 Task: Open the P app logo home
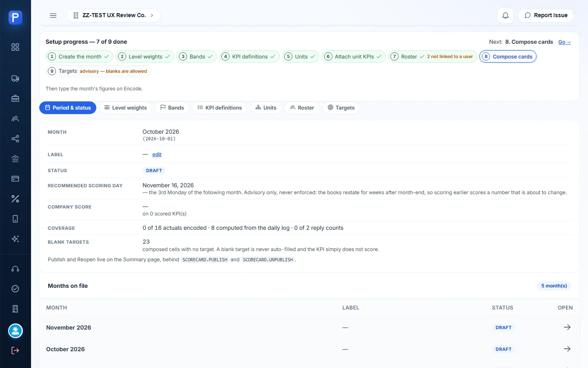(15, 17)
